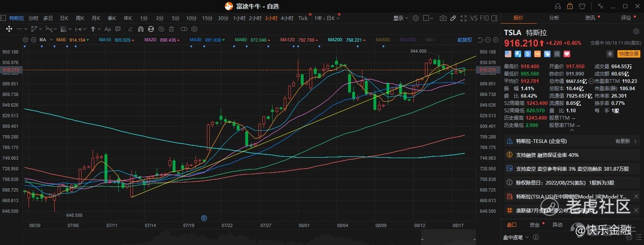Image resolution: width=644 pixels, height=245 pixels.
Task: Zoom out chart with minus icon
Action: click(488, 40)
